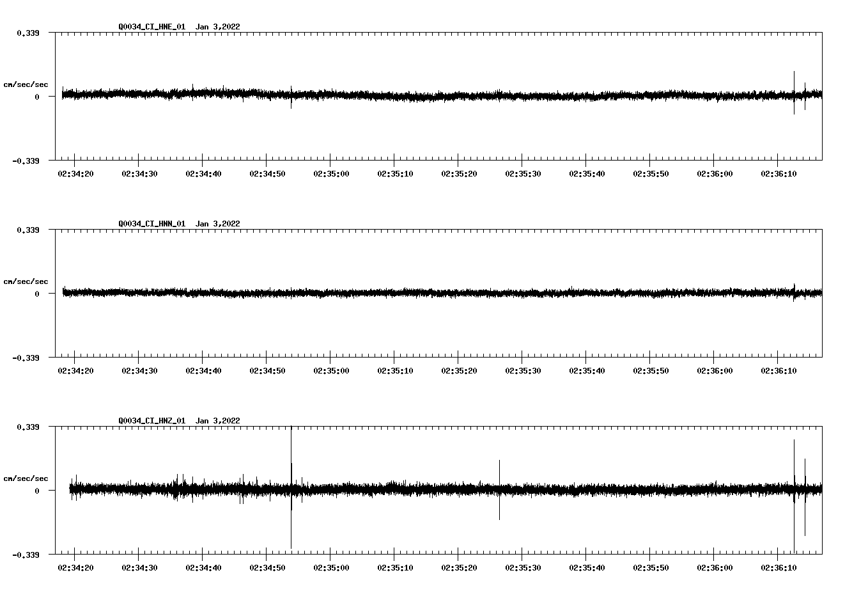Pick 02:34:50 time label under HNZ plot
The width and height of the screenshot is (868, 591).
pos(267,567)
